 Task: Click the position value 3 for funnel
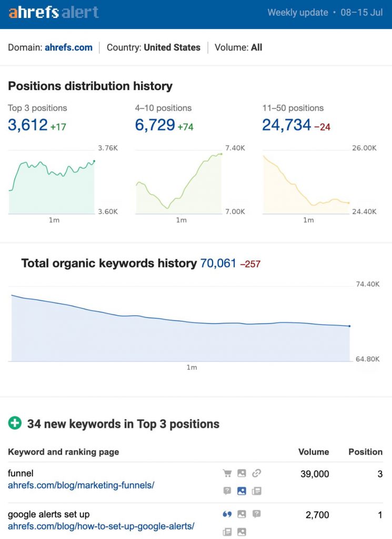pyautogui.click(x=380, y=474)
